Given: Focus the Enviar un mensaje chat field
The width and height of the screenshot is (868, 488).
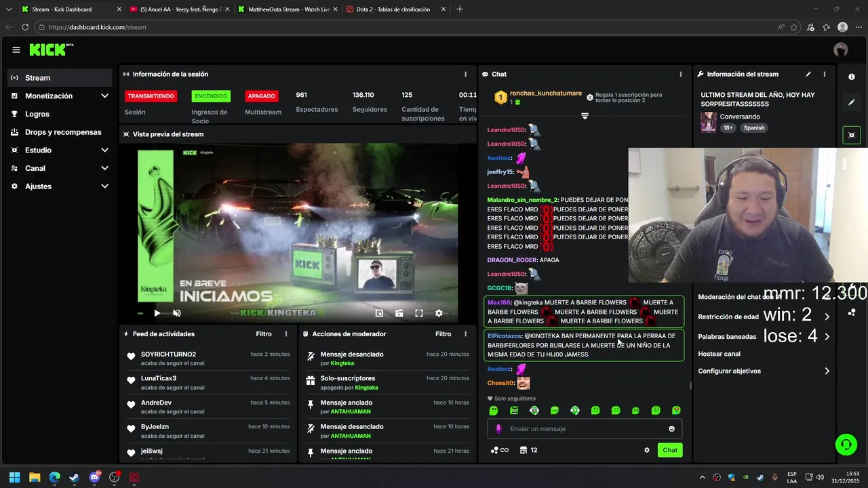Looking at the screenshot, I should click(585, 428).
